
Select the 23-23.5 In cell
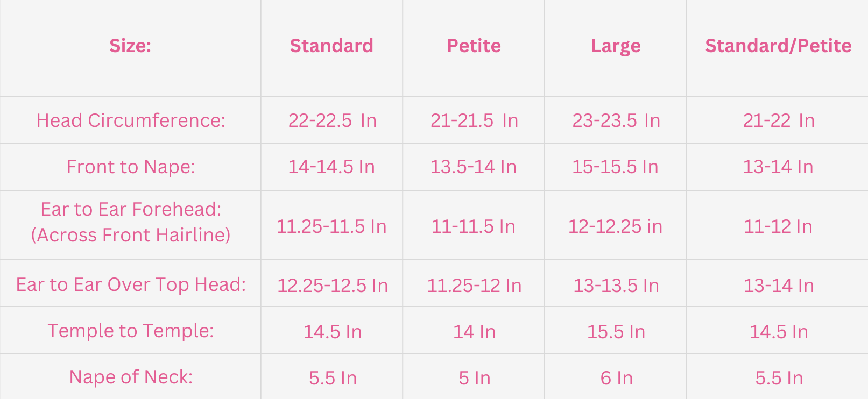click(616, 120)
